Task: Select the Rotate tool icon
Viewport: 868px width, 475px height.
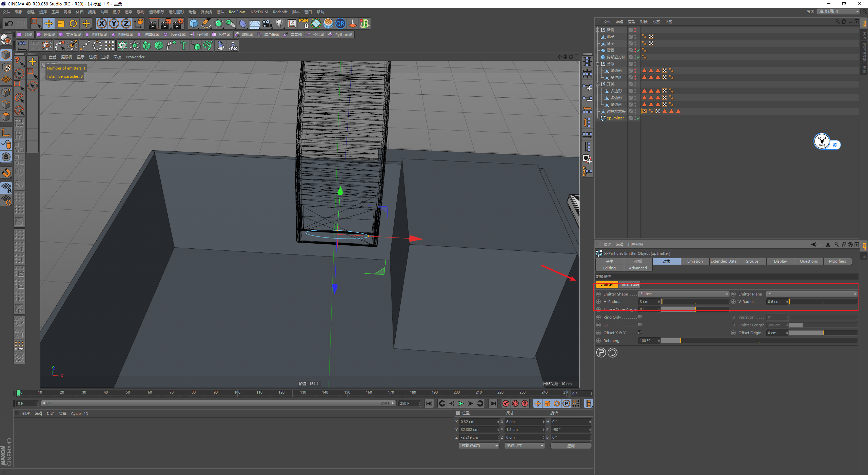Action: click(x=74, y=23)
